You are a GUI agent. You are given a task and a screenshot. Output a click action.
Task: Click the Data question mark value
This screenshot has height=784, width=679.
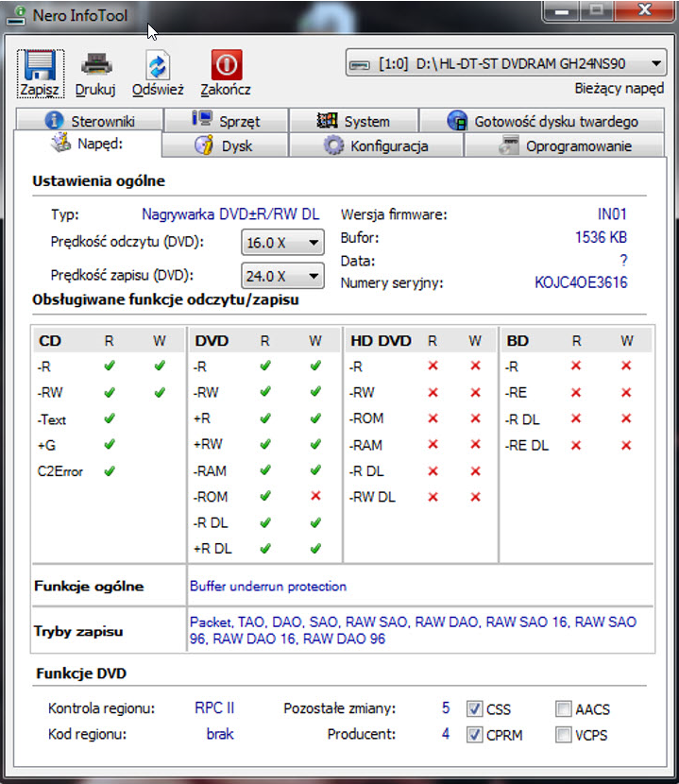623,260
